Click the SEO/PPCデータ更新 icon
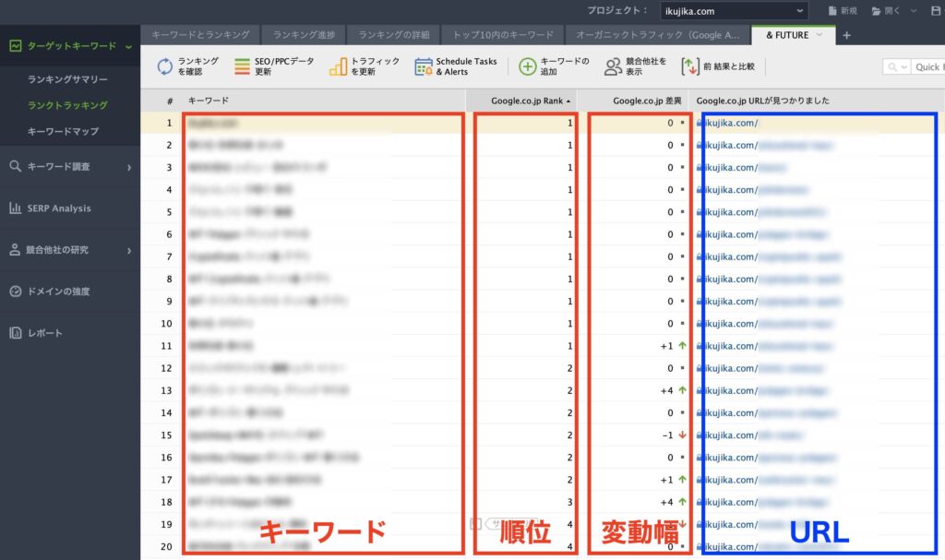 [x=242, y=66]
